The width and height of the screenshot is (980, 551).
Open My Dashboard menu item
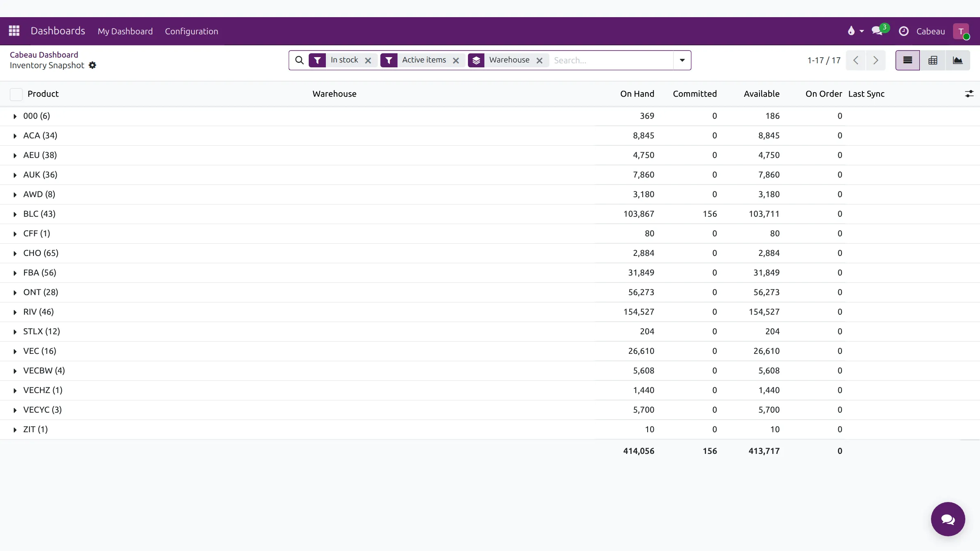tap(125, 31)
